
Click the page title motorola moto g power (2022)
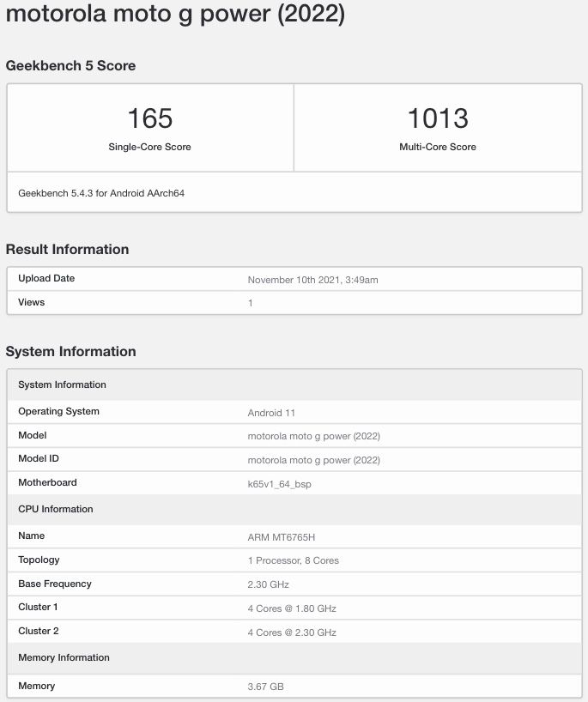pyautogui.click(x=175, y=15)
